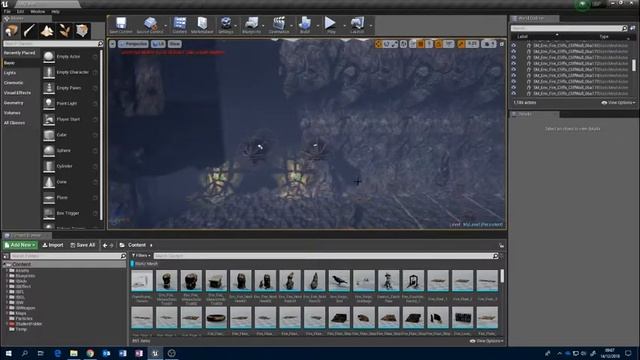Viewport: 640px width, 360px height.
Task: Open the Content browser toolbar button
Action: 180,25
